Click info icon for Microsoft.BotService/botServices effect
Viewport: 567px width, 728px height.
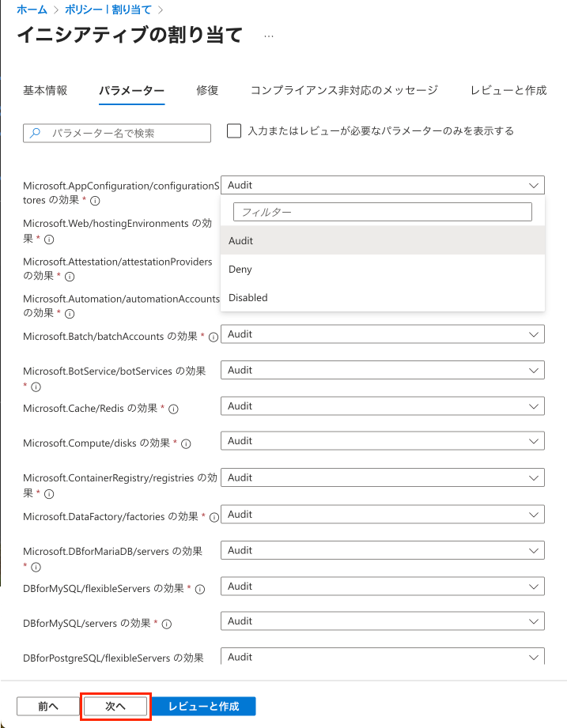click(x=36, y=387)
